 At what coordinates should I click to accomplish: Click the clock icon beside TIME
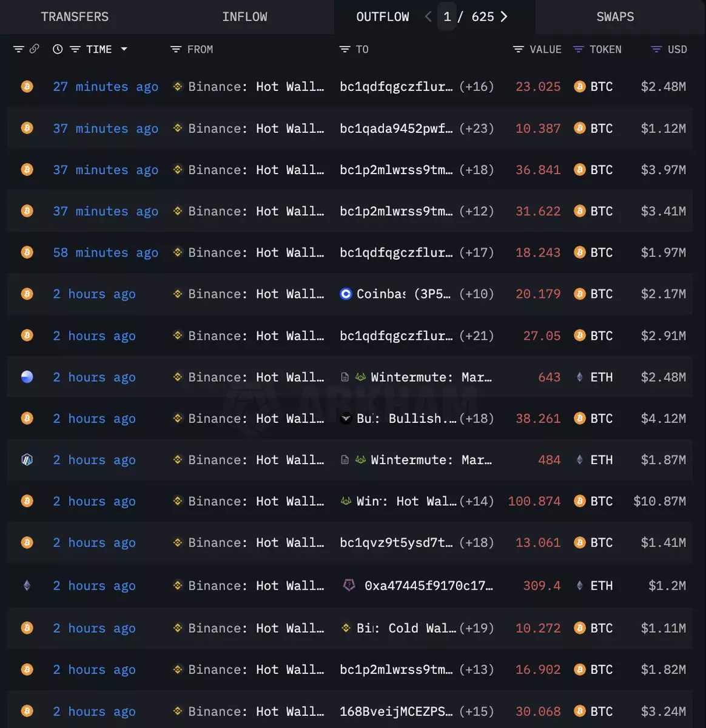point(58,50)
